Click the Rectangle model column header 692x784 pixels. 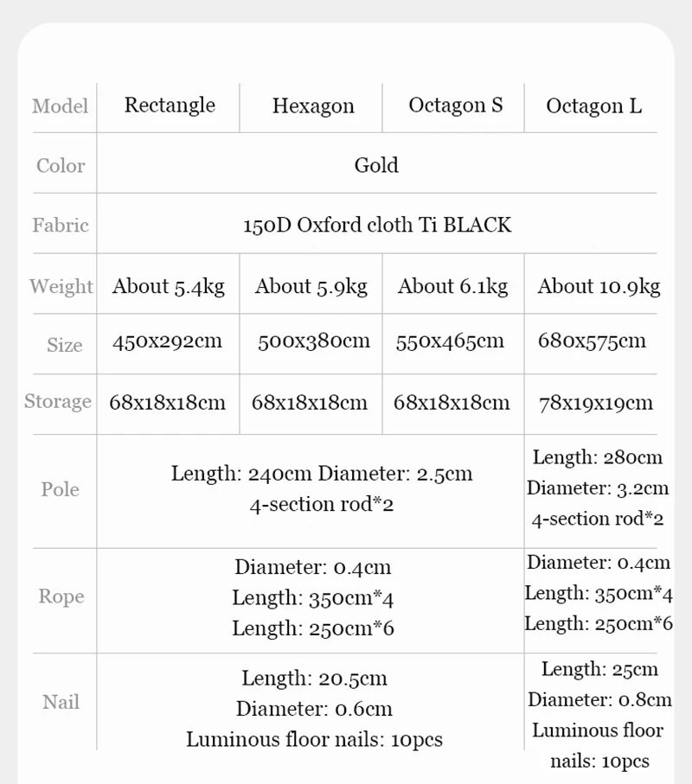pos(170,105)
